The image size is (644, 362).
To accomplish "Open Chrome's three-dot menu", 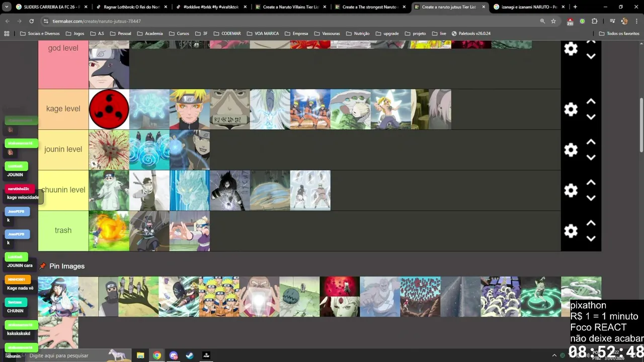I will point(636,21).
